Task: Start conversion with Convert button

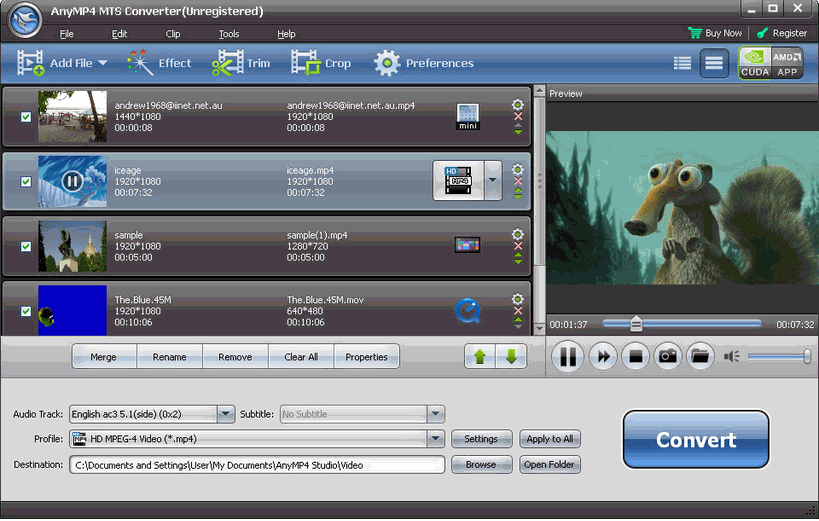Action: coord(696,439)
